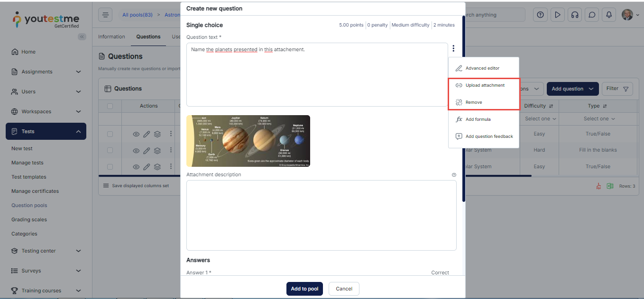Expand the Testing center sidebar section
644x299 pixels.
pos(46,251)
